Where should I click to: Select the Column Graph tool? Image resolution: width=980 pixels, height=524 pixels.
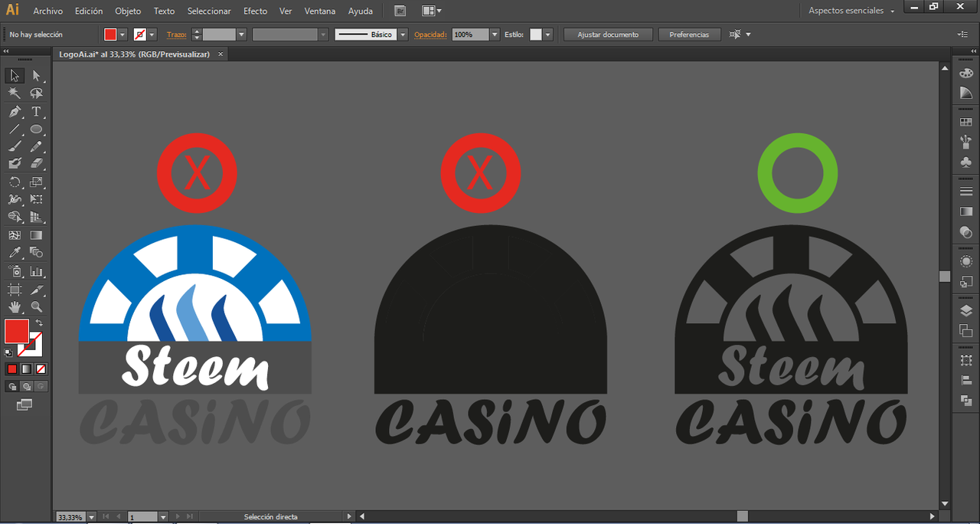click(36, 271)
